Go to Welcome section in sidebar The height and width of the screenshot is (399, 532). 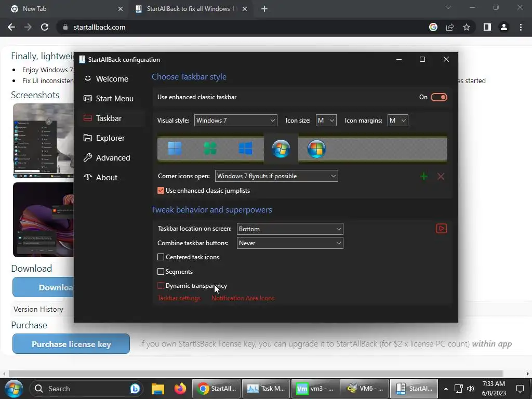pyautogui.click(x=112, y=79)
